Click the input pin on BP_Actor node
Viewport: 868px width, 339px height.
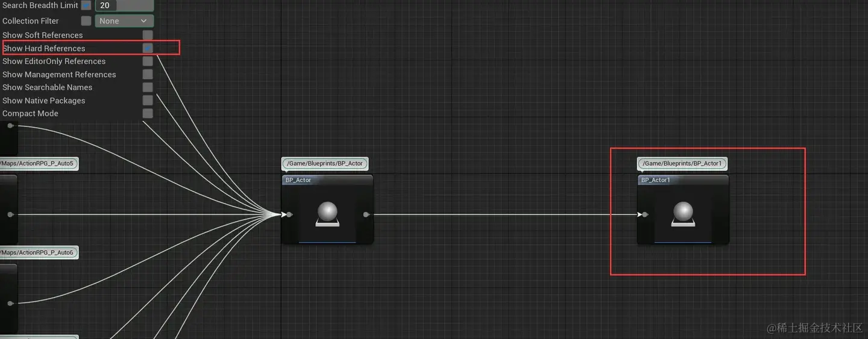[289, 214]
